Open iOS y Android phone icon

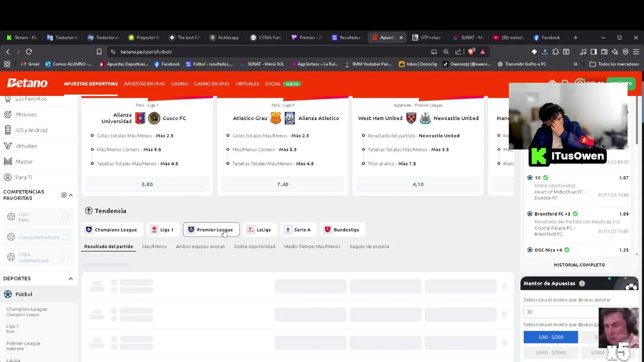(x=8, y=130)
